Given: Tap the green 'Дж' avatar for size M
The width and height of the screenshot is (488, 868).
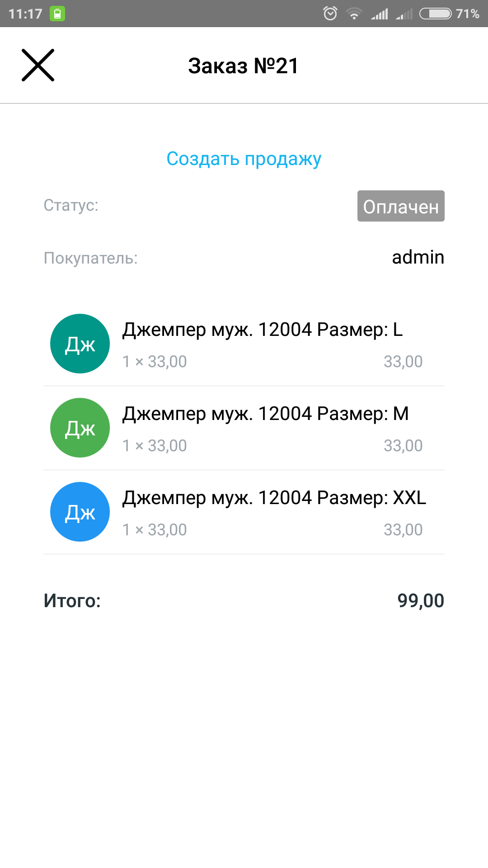Looking at the screenshot, I should coord(80,428).
